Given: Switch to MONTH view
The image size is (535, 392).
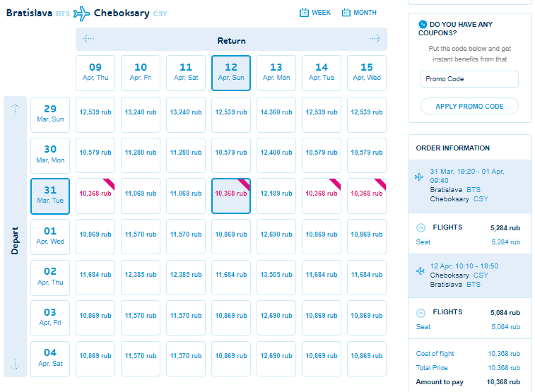Looking at the screenshot, I should (359, 13).
